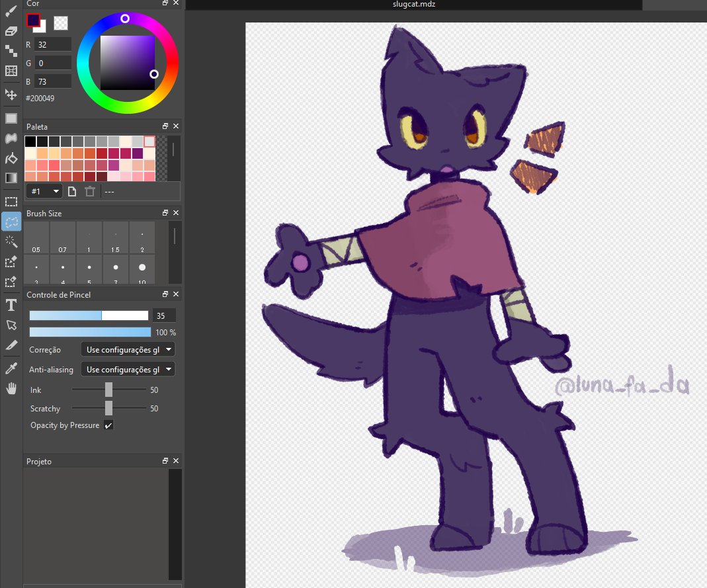
Task: Select the Bucket fill tool
Action: click(x=11, y=158)
